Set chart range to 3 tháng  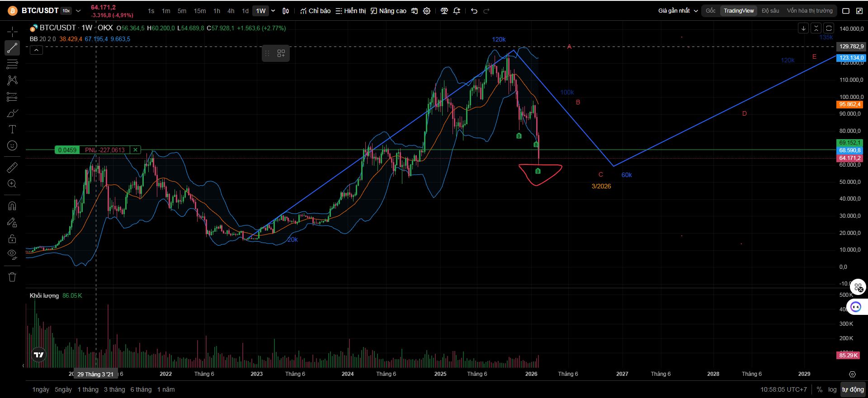[114, 389]
